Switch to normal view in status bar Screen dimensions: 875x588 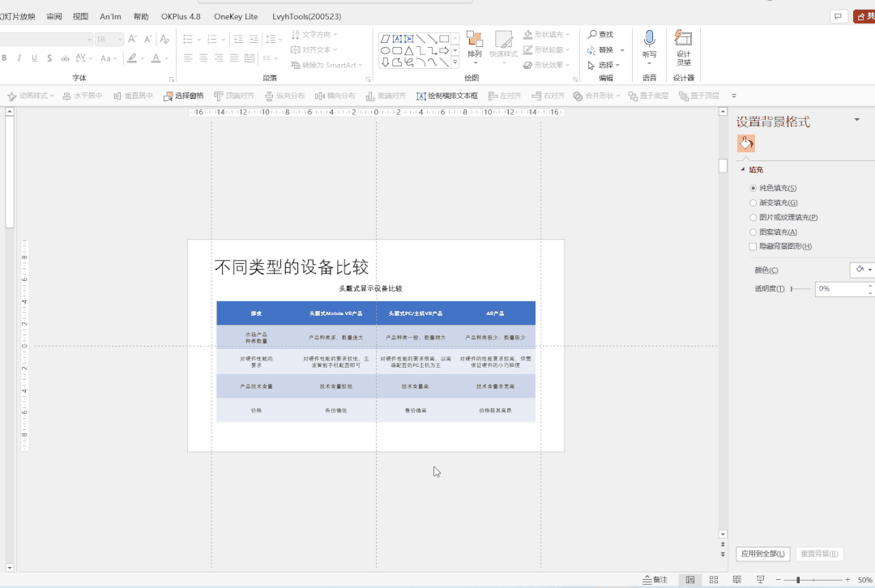click(x=690, y=580)
